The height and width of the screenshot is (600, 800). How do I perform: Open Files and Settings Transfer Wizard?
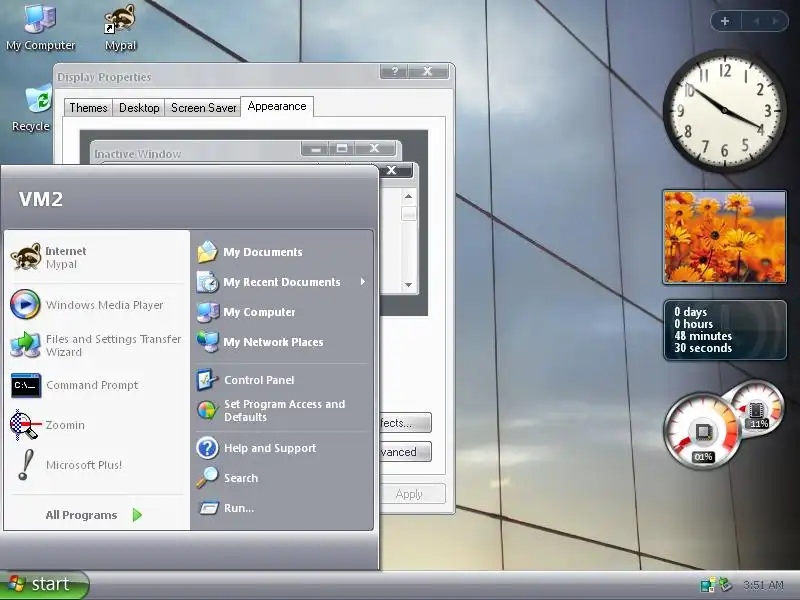97,345
